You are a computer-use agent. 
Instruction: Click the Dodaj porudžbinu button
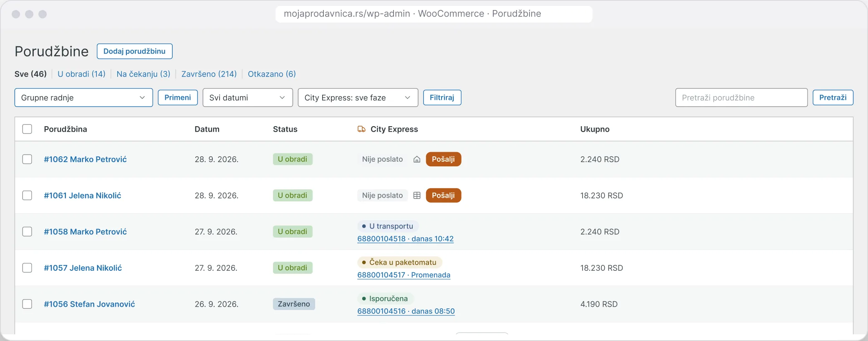134,51
